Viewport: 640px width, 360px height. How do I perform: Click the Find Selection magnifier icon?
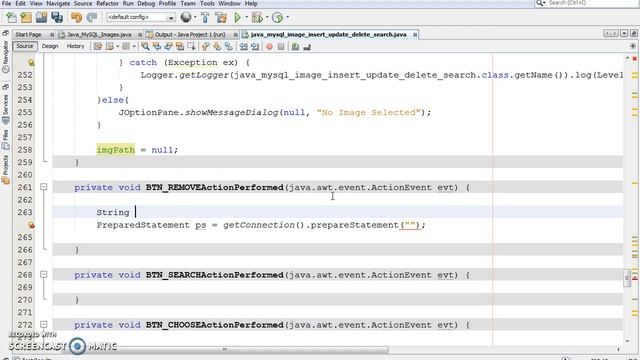(x=145, y=47)
